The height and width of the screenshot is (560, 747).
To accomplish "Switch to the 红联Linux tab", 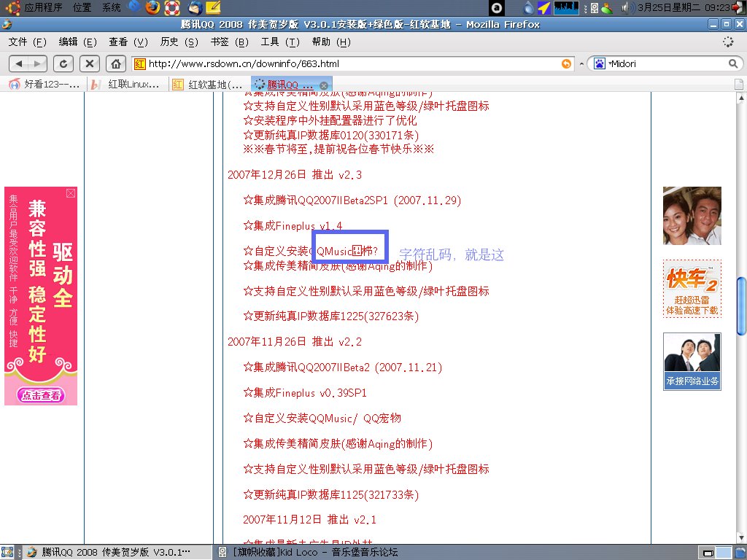I will coord(127,85).
